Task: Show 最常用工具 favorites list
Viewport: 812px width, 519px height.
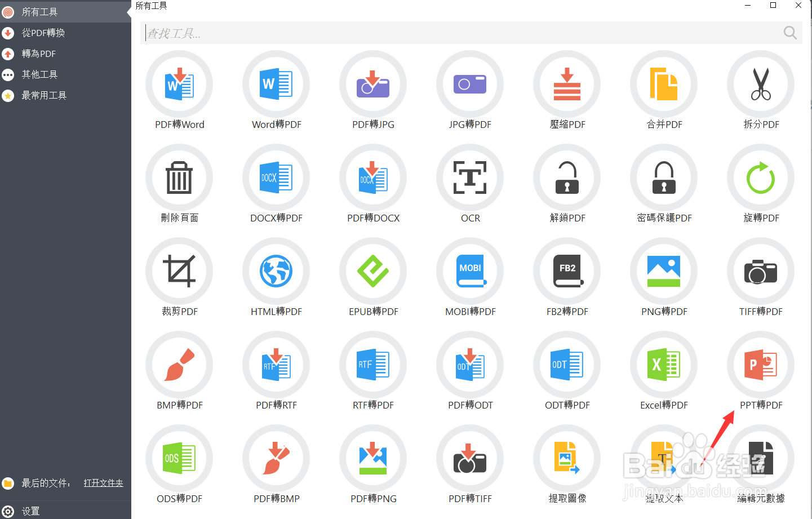Action: point(65,95)
